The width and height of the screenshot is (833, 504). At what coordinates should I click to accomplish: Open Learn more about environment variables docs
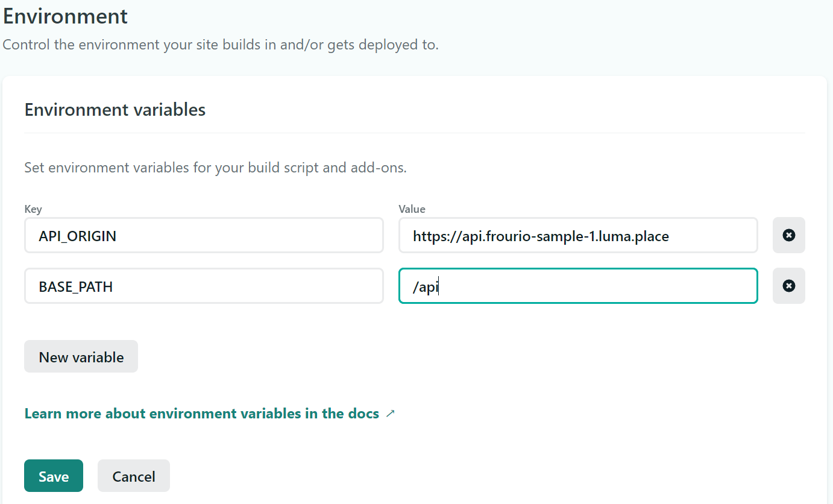click(x=201, y=414)
